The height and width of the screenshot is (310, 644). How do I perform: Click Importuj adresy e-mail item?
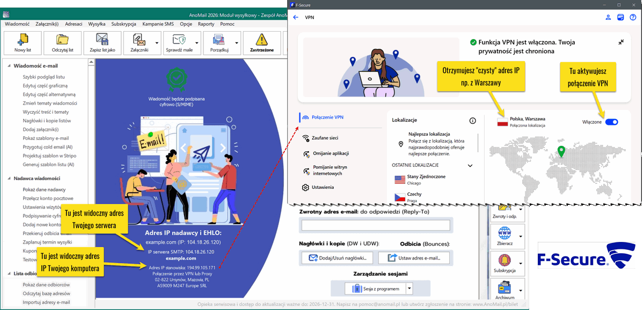[x=46, y=302]
